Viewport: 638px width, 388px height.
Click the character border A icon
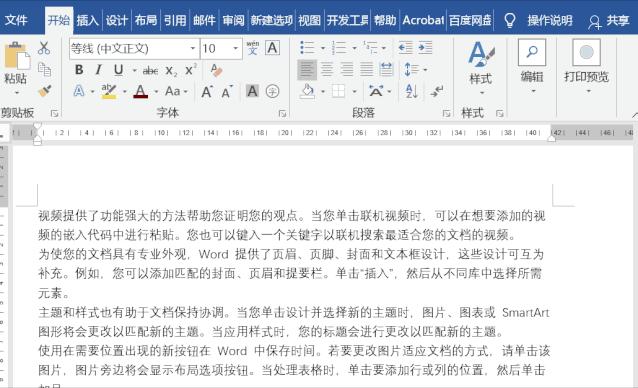pos(272,48)
